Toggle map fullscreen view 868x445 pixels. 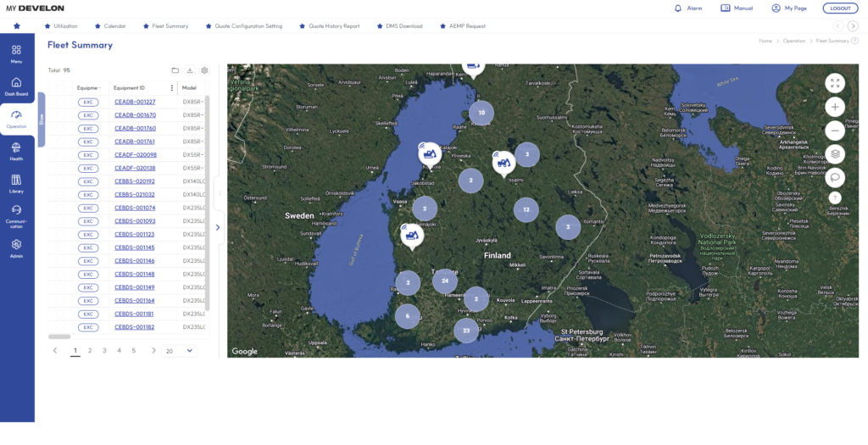(x=835, y=84)
